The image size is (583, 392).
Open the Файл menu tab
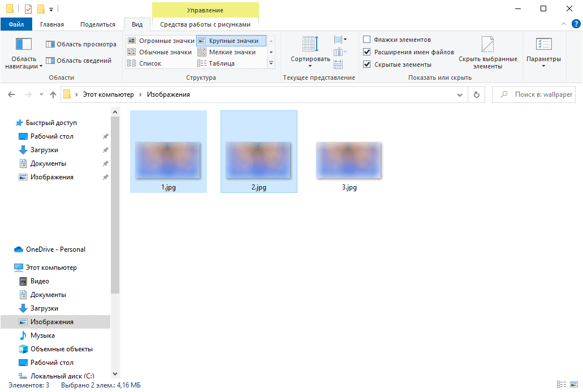point(16,24)
